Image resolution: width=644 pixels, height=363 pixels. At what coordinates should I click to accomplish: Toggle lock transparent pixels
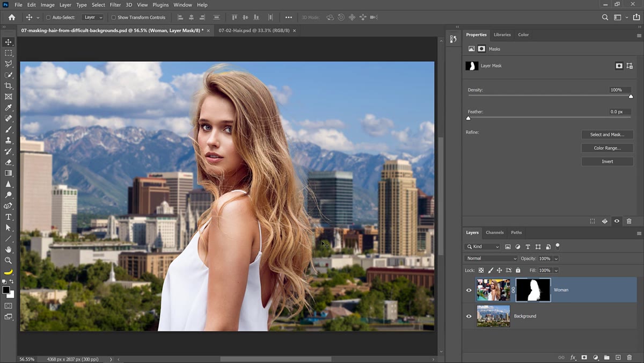click(481, 271)
